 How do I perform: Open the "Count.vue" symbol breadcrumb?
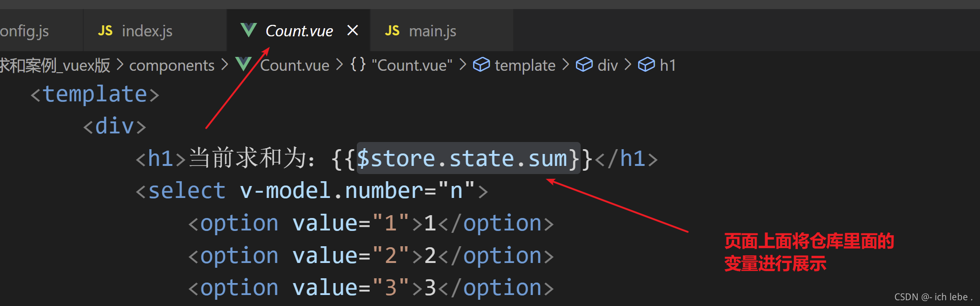tap(412, 65)
